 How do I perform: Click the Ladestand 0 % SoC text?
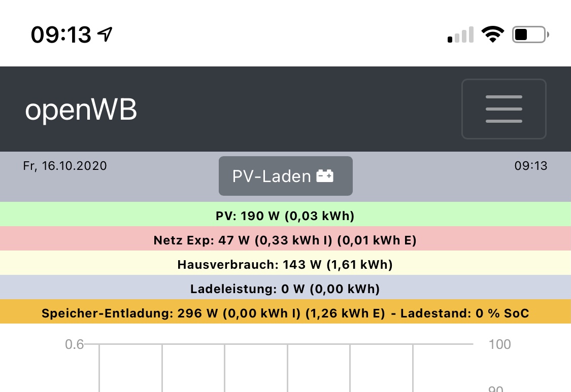point(464,313)
